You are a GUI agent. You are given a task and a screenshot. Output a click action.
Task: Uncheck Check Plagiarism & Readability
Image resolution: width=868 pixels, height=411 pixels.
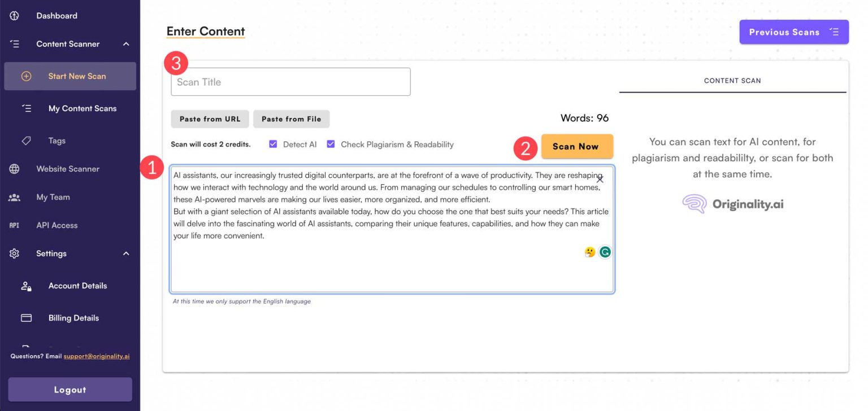pos(331,144)
